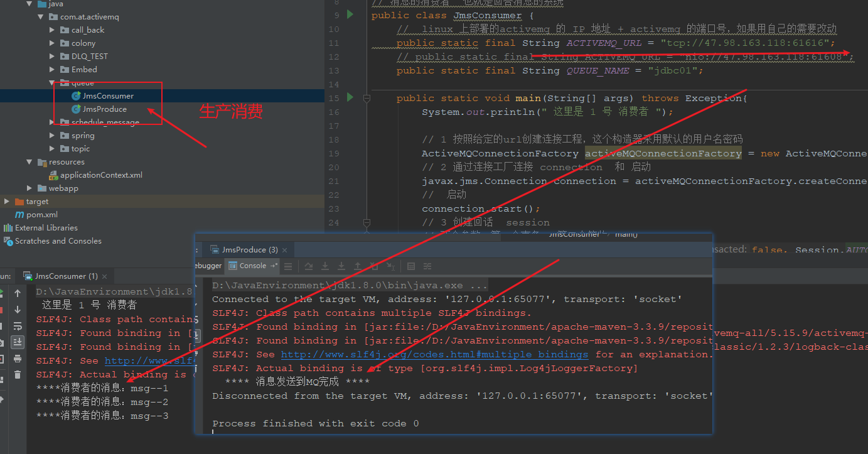Click Trace Current Stream Chain icon
Screen dimensions: 868x454
pos(427,266)
